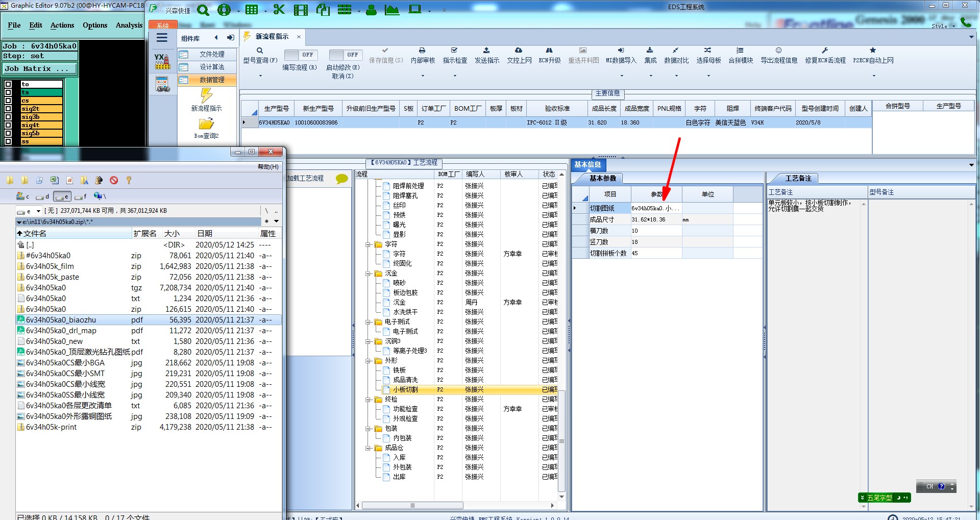The height and width of the screenshot is (520, 980).
Task: Click the Job Matrix button
Action: 40,68
